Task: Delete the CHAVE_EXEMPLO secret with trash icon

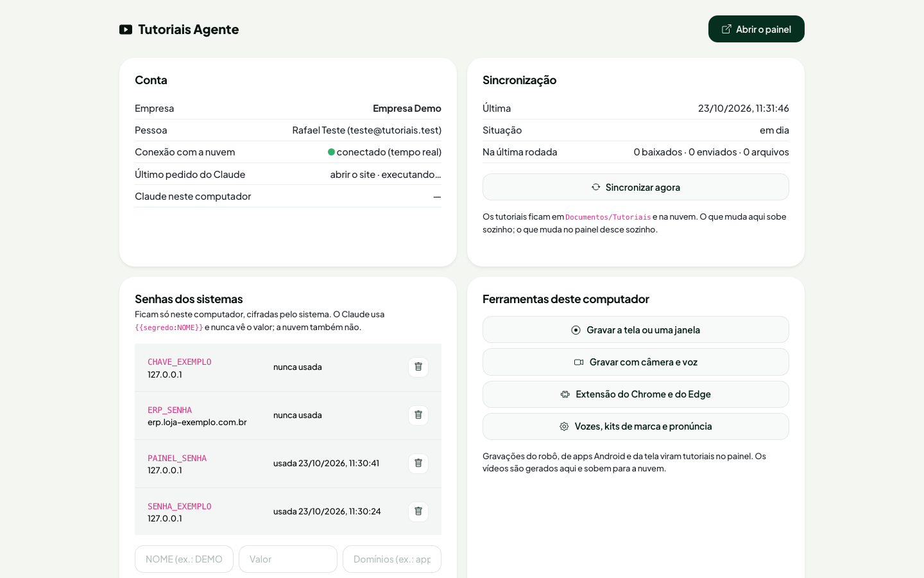Action: tap(418, 367)
